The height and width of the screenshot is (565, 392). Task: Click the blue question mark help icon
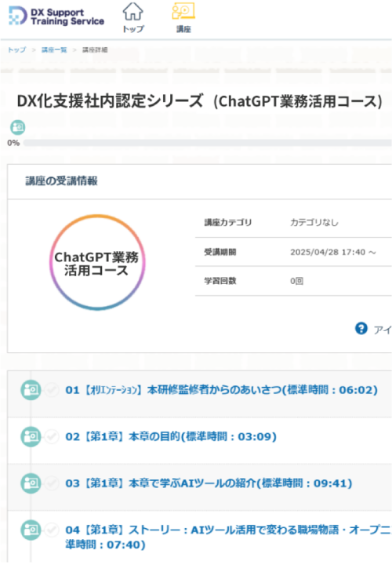[361, 328]
